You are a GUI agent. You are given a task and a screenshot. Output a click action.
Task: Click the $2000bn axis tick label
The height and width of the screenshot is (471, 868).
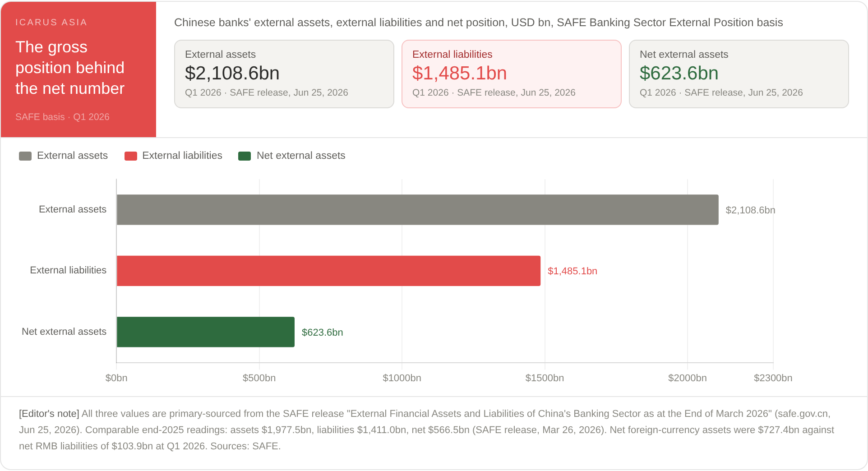(688, 378)
